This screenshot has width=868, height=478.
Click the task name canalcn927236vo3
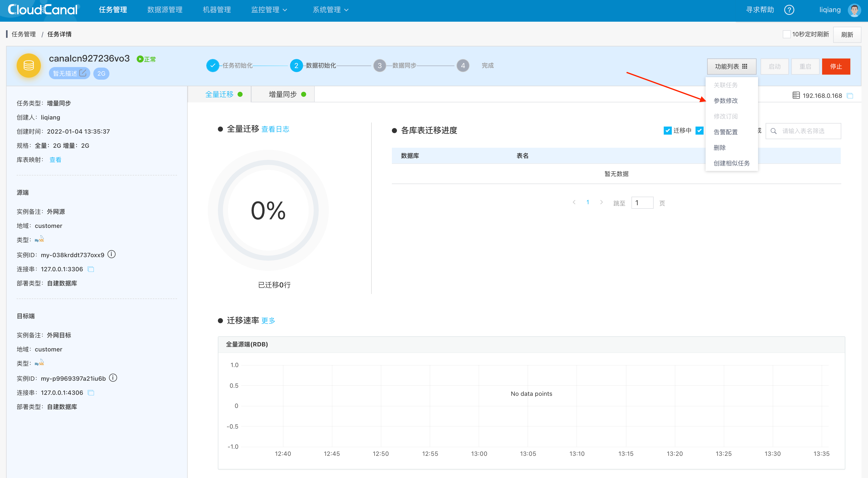(x=89, y=58)
